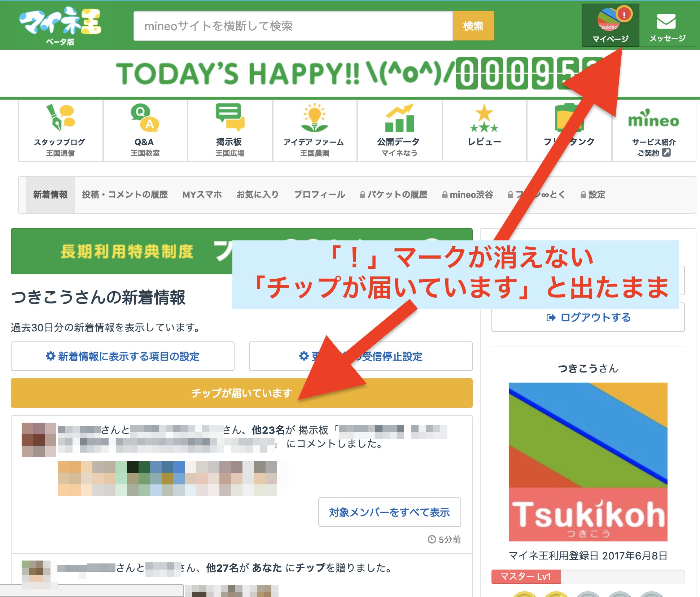Open the お気に入り tab
This screenshot has width=700, height=597.
258,195
